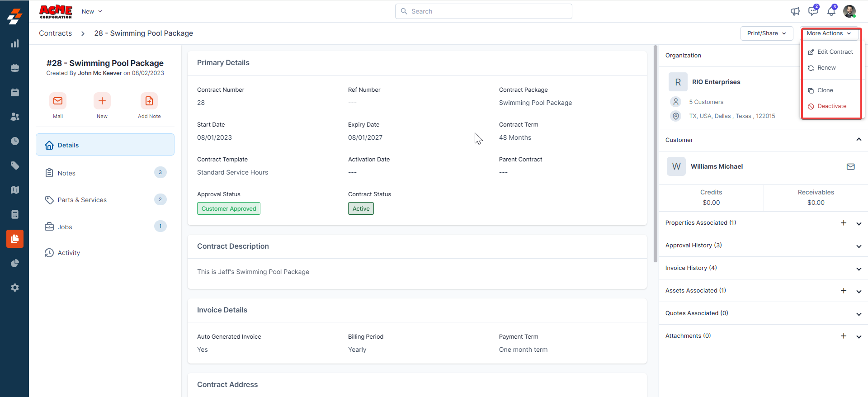Open the notifications bell icon
Screen dimensions: 868x397
[831, 11]
